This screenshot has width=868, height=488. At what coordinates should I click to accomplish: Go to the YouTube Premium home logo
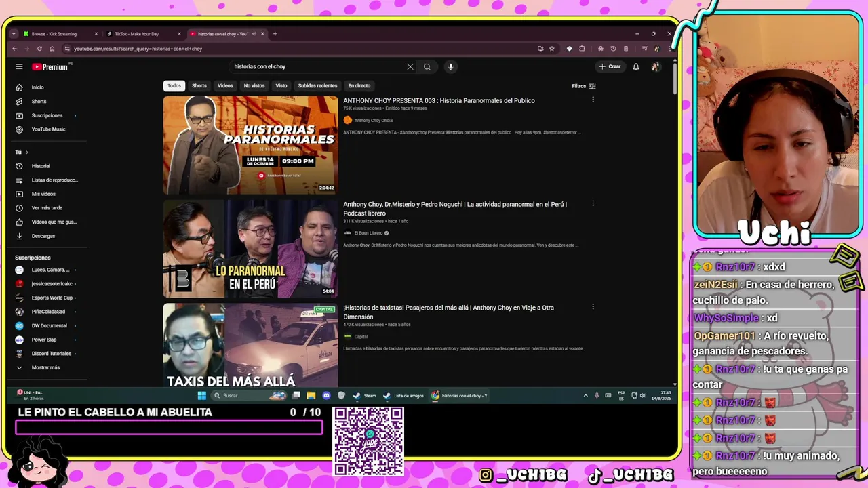tap(50, 67)
